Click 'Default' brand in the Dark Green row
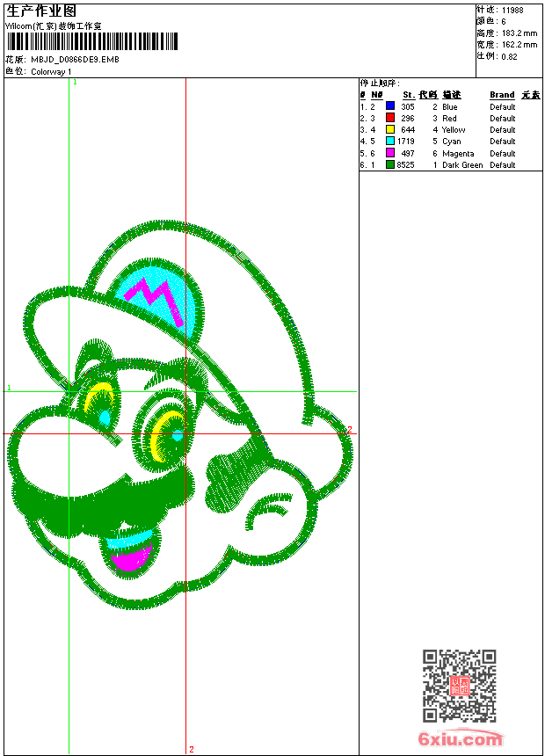The width and height of the screenshot is (545, 756). 503,165
